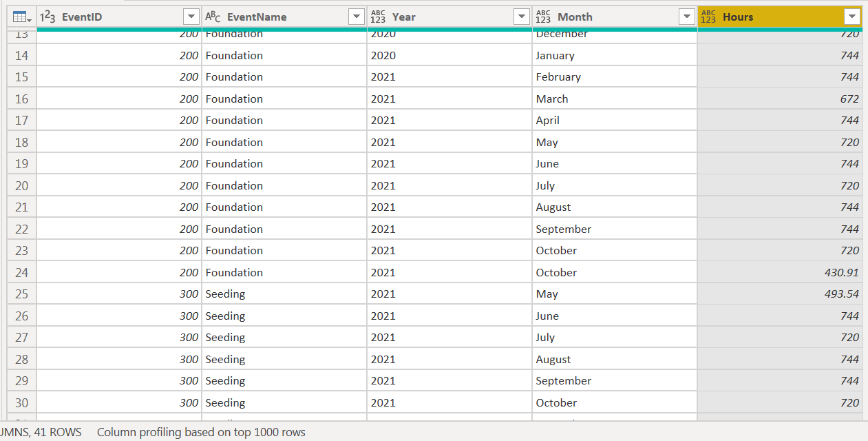Click the '41 ROWS' status bar text
This screenshot has height=441, width=868.
[56, 433]
